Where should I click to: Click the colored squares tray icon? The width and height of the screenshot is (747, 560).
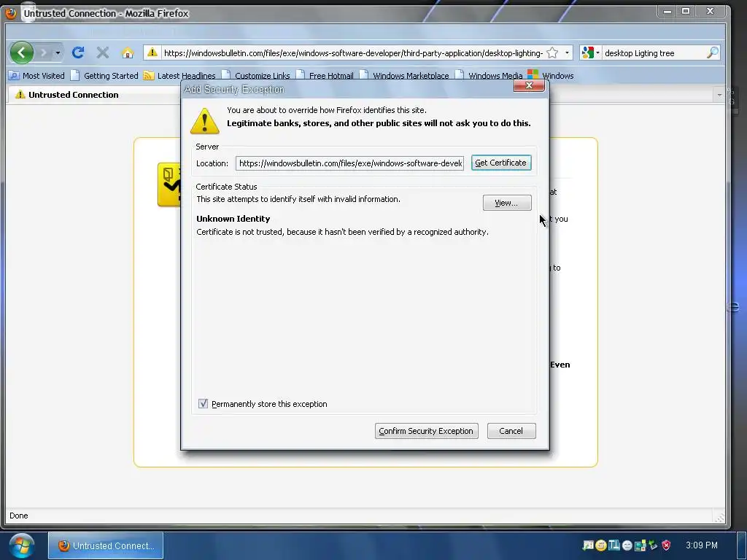pos(640,545)
